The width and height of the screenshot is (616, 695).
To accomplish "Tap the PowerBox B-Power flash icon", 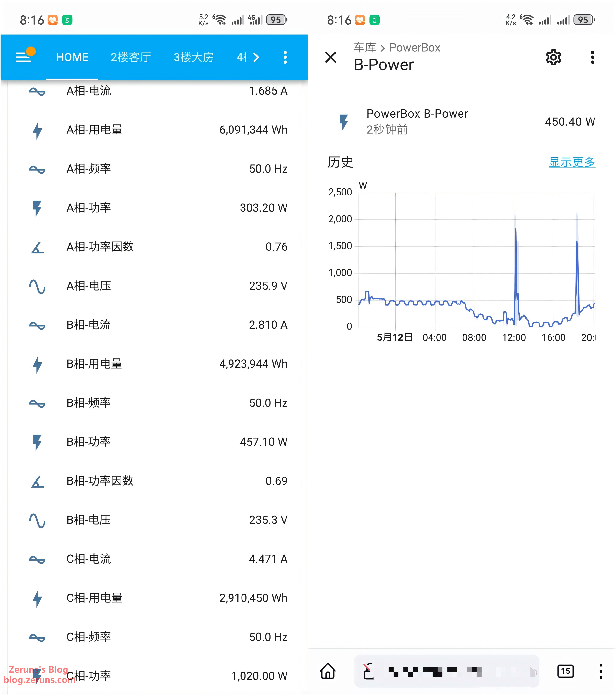I will tap(343, 122).
